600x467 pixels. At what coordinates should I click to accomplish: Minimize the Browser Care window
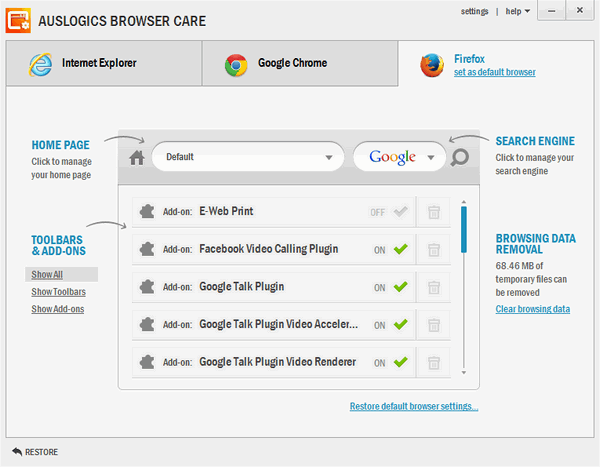[551, 11]
